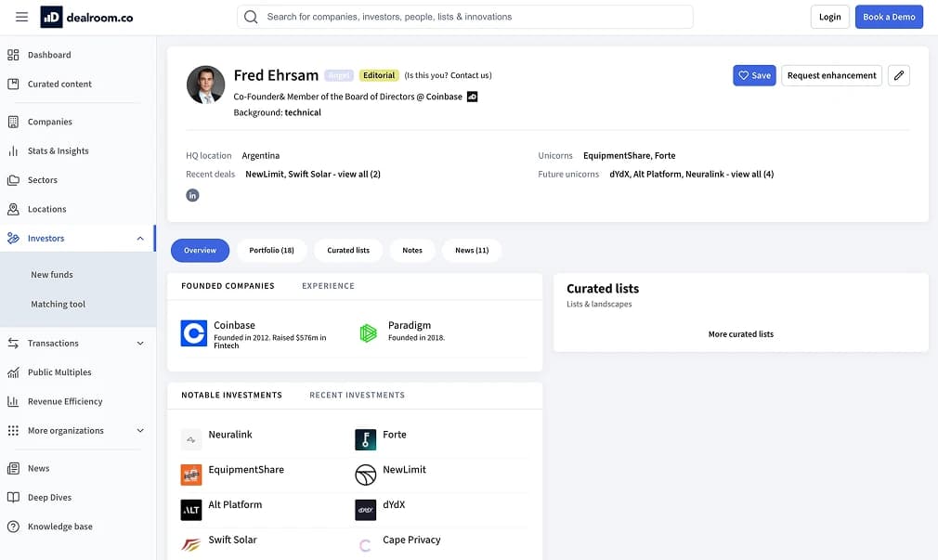
Task: Click the NewLimit logo
Action: 366,475
